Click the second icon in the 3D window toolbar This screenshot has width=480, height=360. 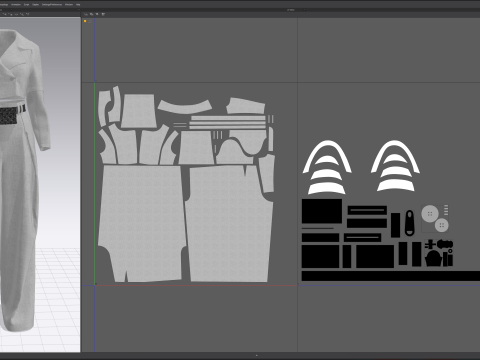[11, 14]
